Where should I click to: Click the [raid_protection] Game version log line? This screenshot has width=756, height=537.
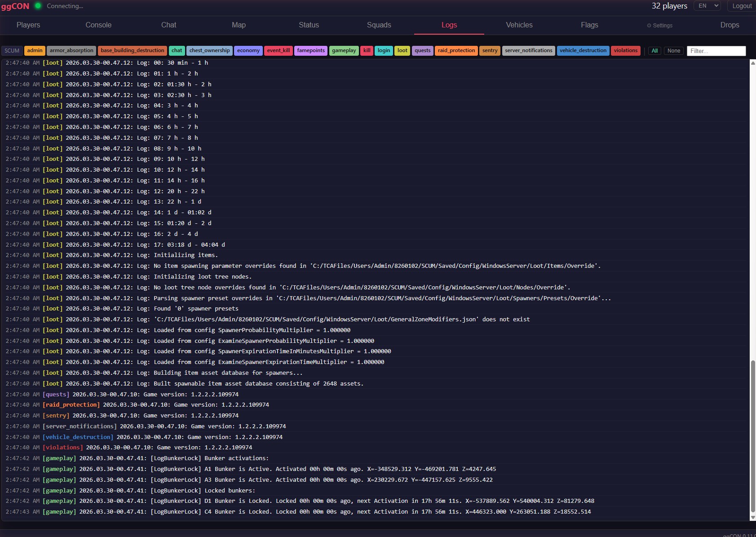click(375, 405)
